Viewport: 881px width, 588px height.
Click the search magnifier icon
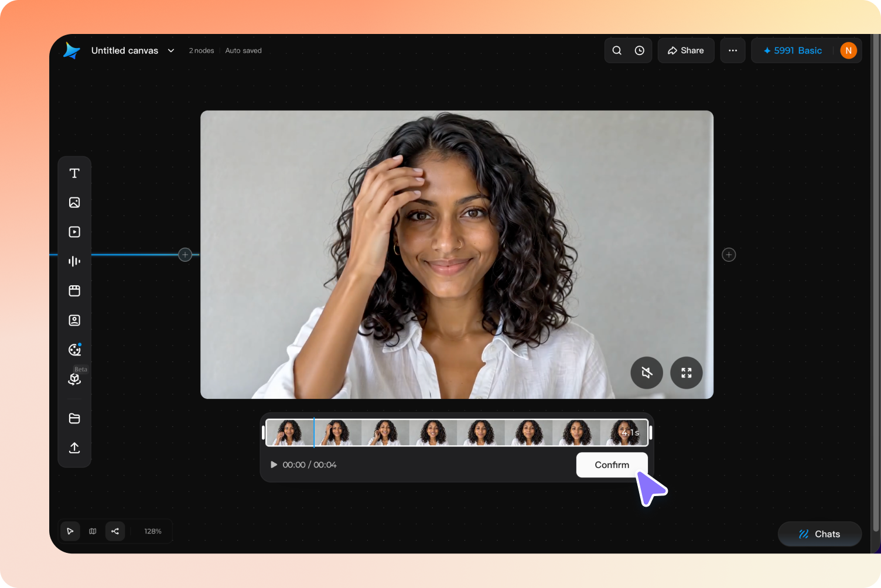pyautogui.click(x=617, y=50)
